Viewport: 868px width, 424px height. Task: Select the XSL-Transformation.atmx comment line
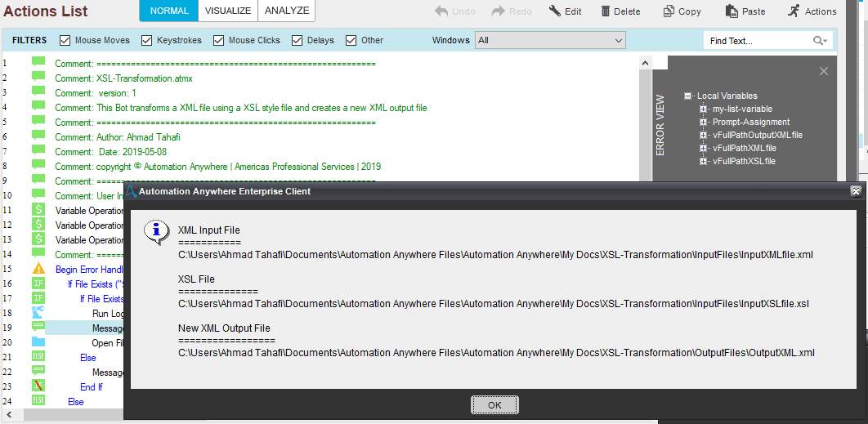coord(124,78)
